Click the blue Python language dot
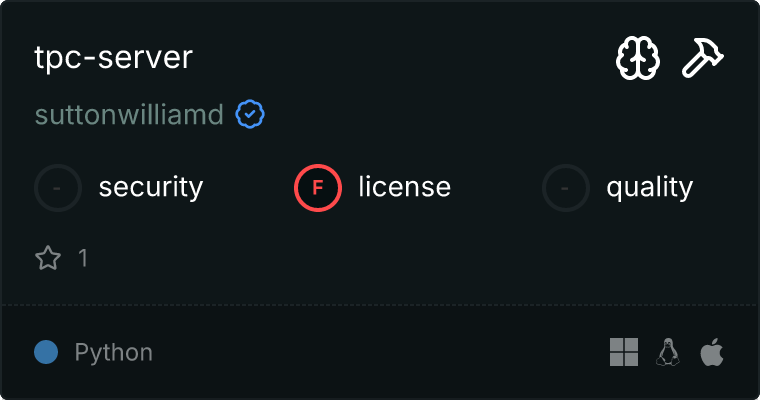This screenshot has width=760, height=400. 46,352
